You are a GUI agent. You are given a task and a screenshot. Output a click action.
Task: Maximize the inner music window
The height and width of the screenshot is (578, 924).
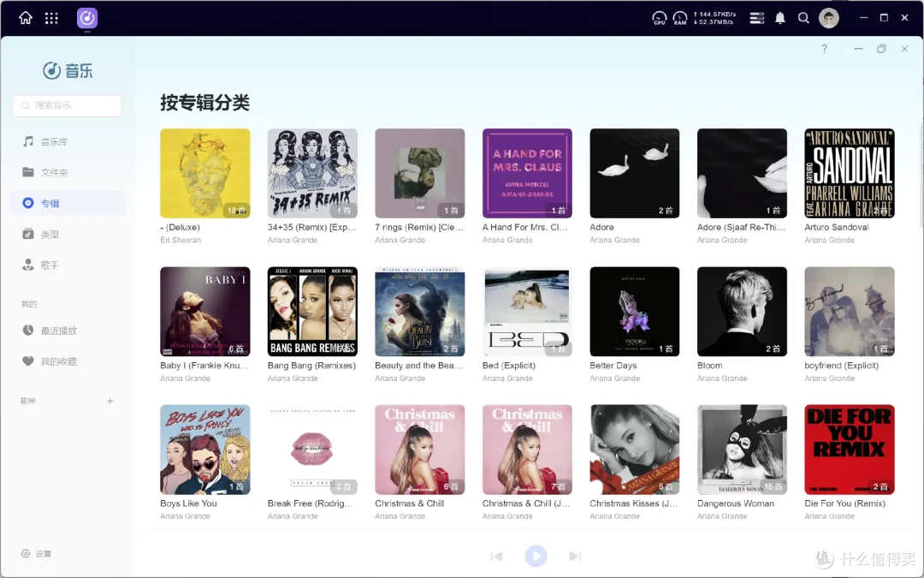click(881, 49)
